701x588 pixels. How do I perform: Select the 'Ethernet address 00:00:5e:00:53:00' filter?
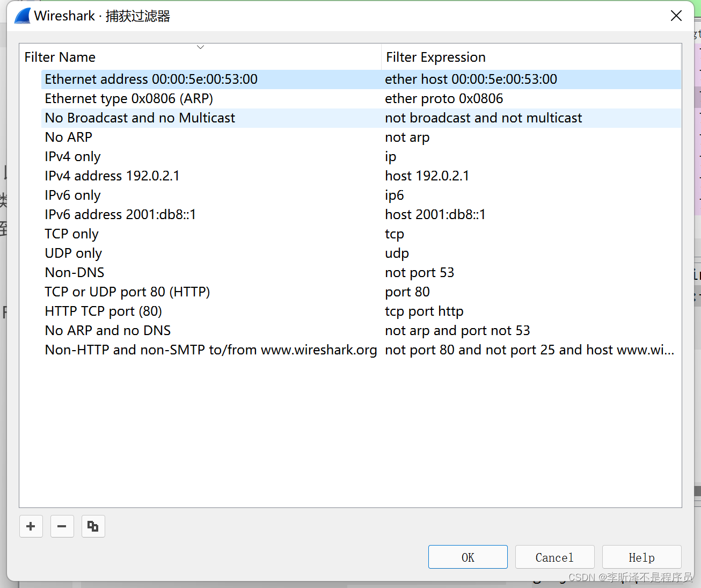tap(151, 79)
